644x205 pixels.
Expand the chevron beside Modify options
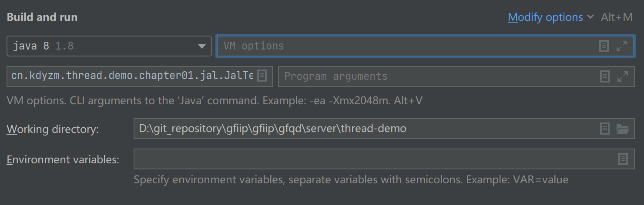590,17
